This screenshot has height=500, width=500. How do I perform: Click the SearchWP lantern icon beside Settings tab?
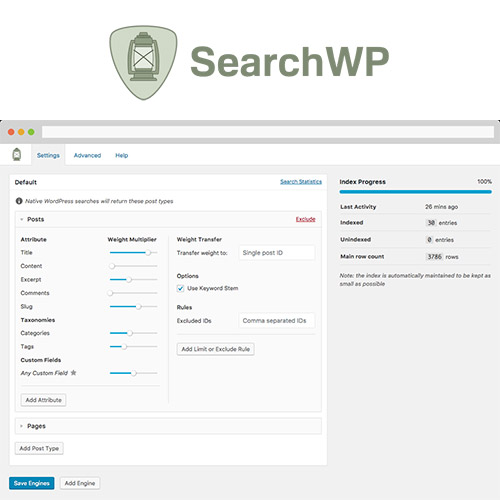click(17, 154)
